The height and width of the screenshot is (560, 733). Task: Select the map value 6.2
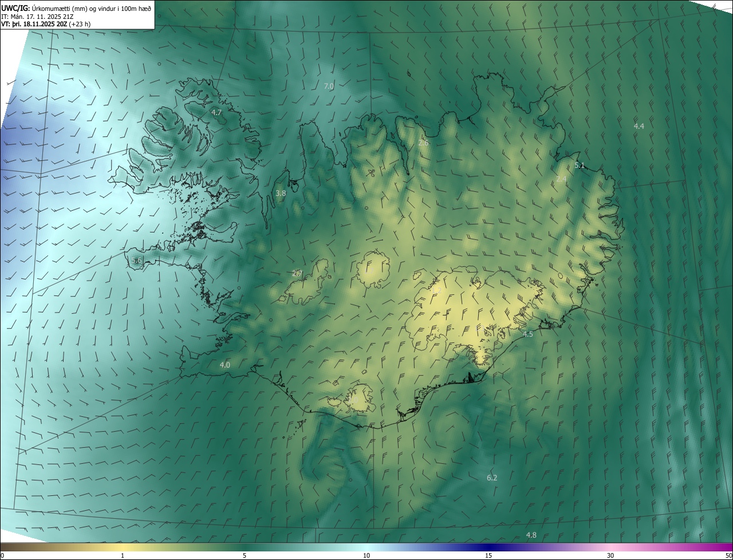pos(492,478)
